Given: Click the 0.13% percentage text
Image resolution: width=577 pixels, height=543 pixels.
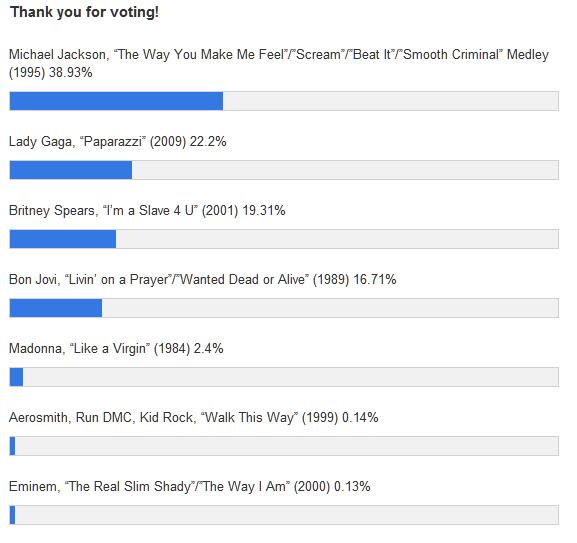Looking at the screenshot, I should [352, 486].
